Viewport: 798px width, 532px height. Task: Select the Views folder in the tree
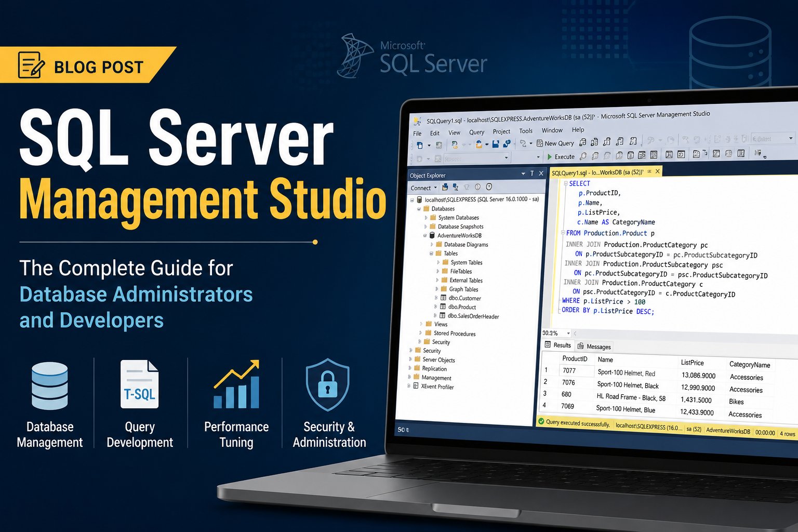coord(437,324)
